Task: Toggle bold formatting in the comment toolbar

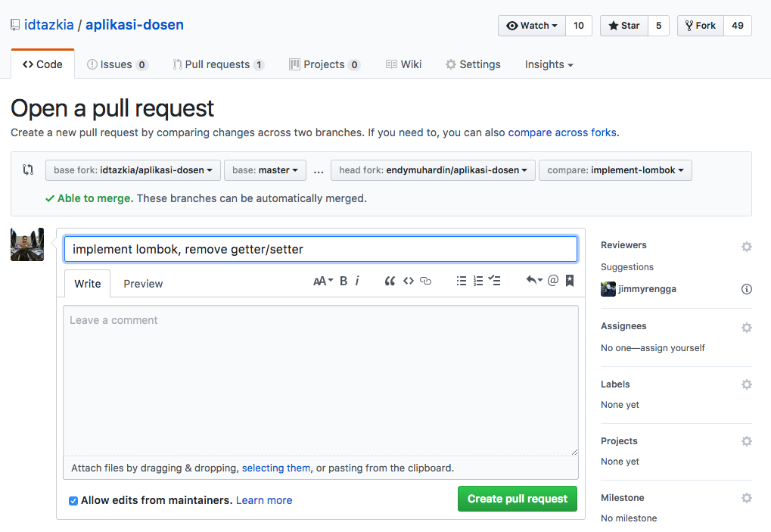Action: pos(343,281)
